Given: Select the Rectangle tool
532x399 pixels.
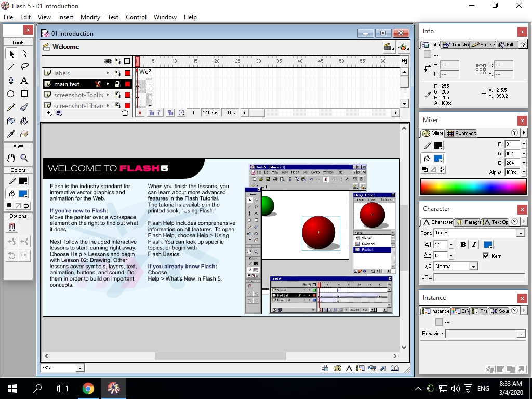Looking at the screenshot, I should [x=24, y=94].
